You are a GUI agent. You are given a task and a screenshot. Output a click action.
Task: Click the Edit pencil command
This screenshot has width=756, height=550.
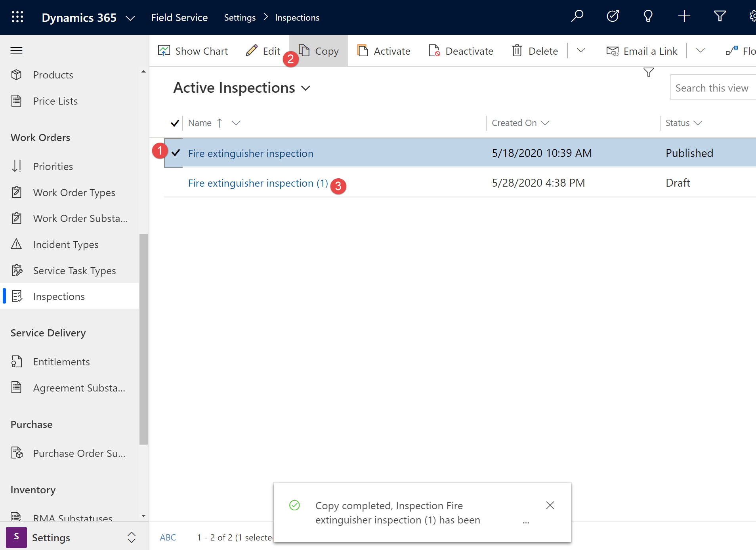(x=263, y=51)
